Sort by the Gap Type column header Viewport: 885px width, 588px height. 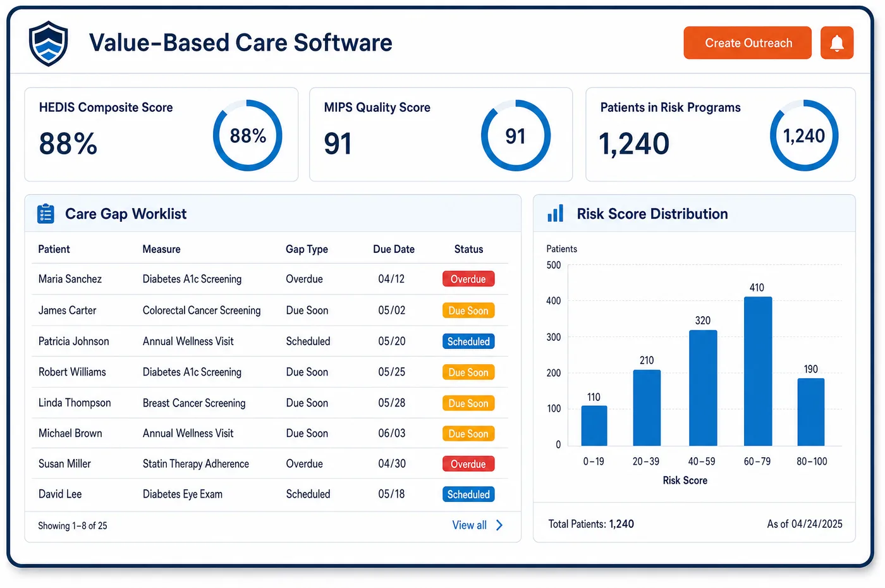click(x=307, y=249)
